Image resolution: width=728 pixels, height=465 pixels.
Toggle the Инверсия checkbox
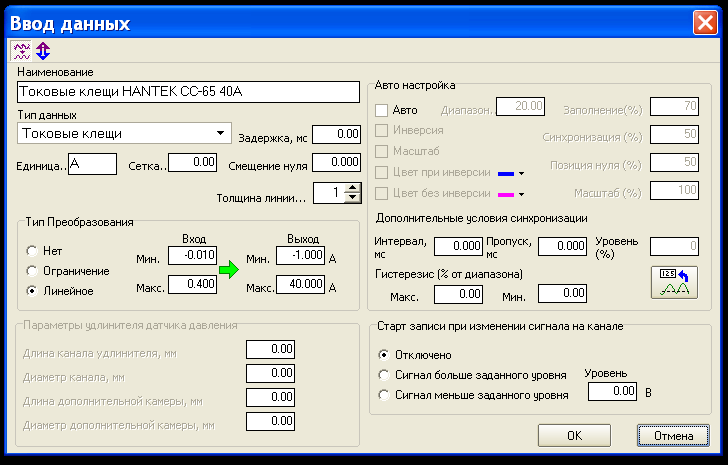381,130
